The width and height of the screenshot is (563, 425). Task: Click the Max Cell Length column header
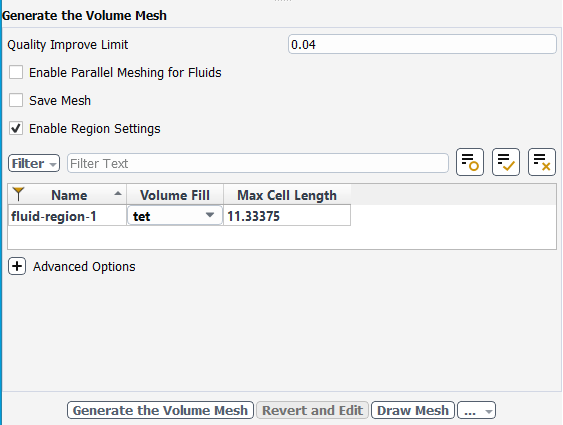point(287,195)
